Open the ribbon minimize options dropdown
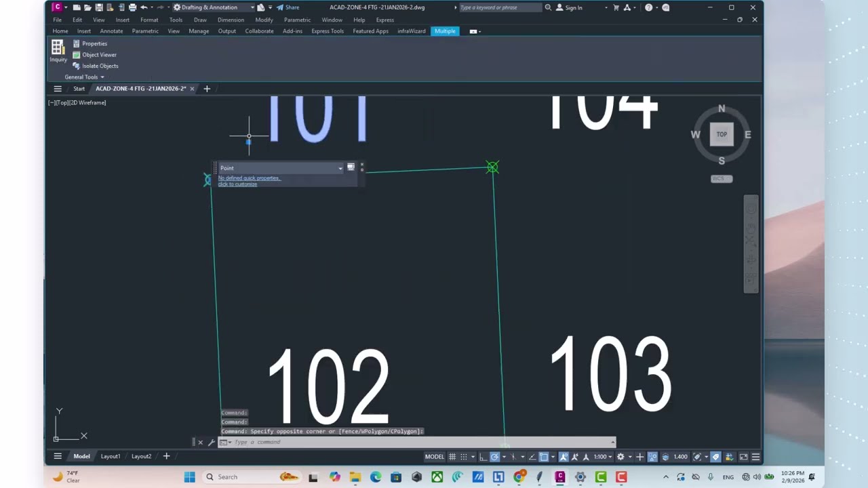The width and height of the screenshot is (868, 488). point(475,31)
